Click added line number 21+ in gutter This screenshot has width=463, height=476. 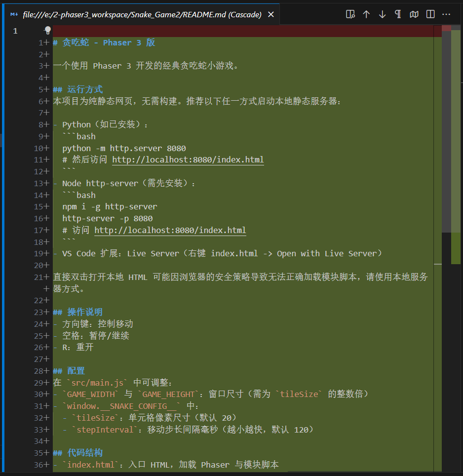pos(41,277)
